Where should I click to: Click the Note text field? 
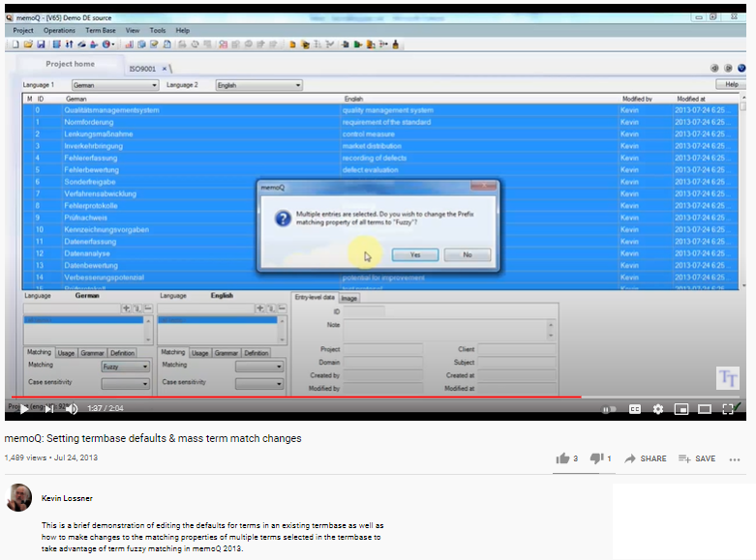tap(448, 330)
